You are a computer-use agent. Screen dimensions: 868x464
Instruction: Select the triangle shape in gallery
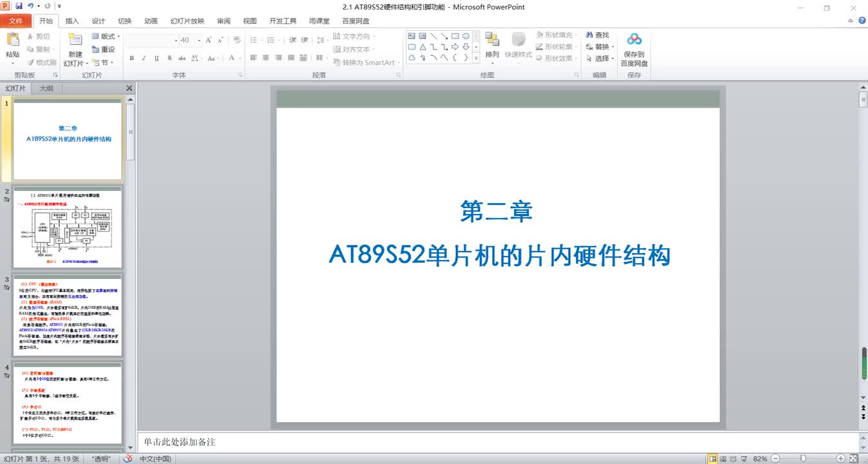[422, 47]
